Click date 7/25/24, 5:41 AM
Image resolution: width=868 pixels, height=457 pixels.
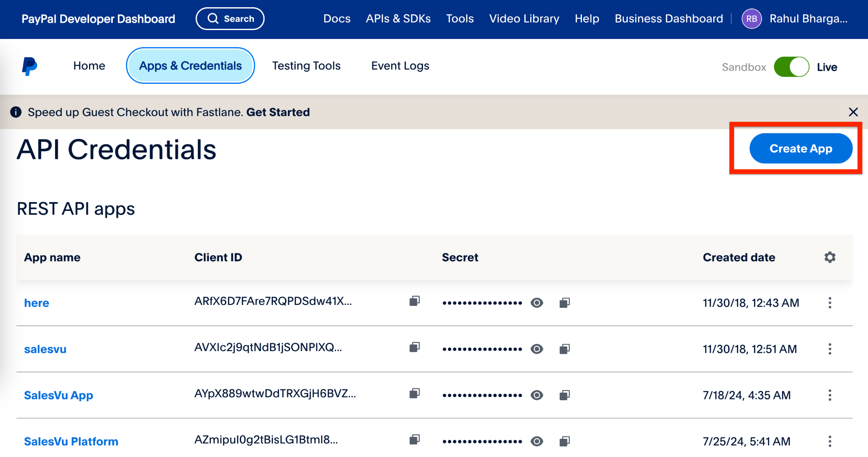pos(746,441)
